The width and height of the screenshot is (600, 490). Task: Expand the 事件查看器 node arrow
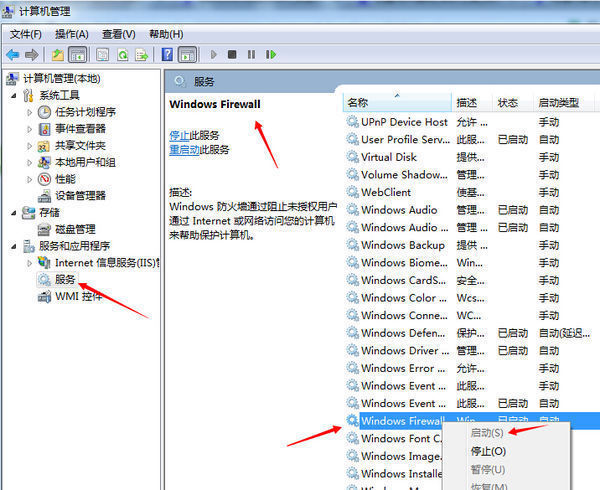pyautogui.click(x=29, y=129)
